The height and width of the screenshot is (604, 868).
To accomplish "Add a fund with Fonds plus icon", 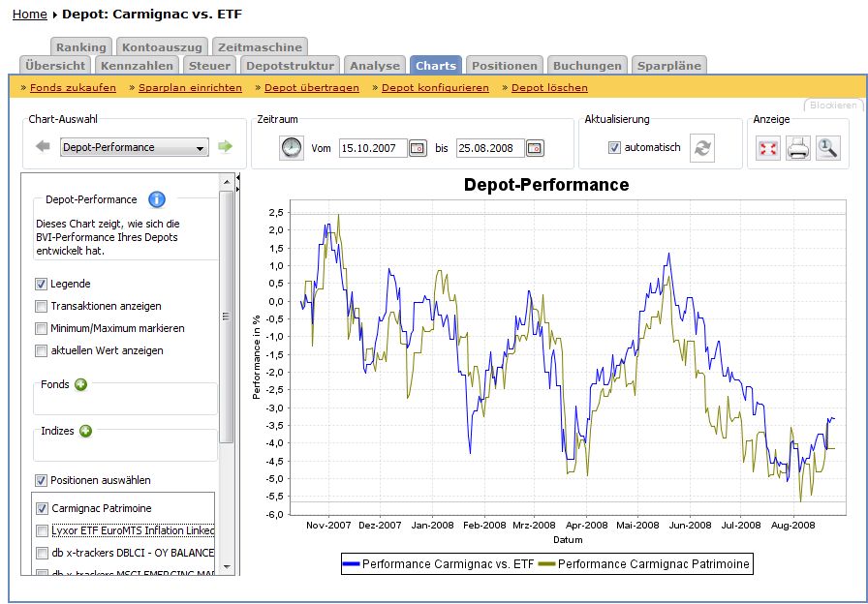I will click(x=80, y=384).
